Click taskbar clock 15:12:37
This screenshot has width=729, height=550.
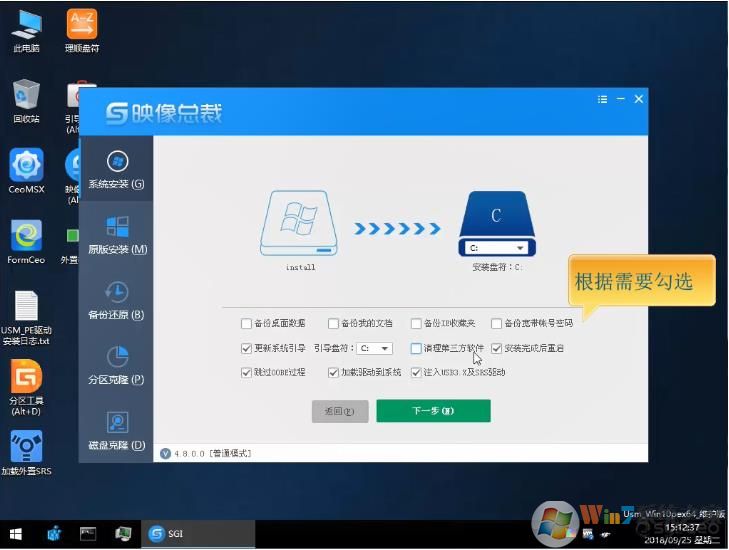tap(682, 528)
